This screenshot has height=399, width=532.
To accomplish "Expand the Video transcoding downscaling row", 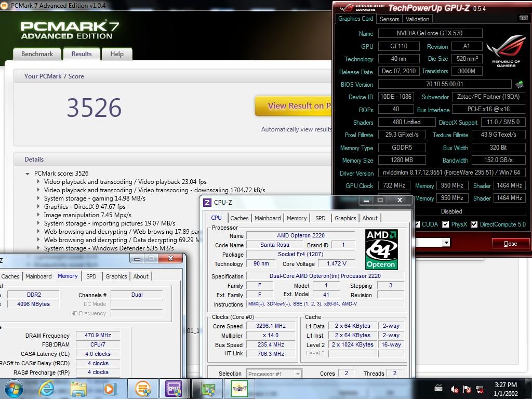I will [x=38, y=190].
